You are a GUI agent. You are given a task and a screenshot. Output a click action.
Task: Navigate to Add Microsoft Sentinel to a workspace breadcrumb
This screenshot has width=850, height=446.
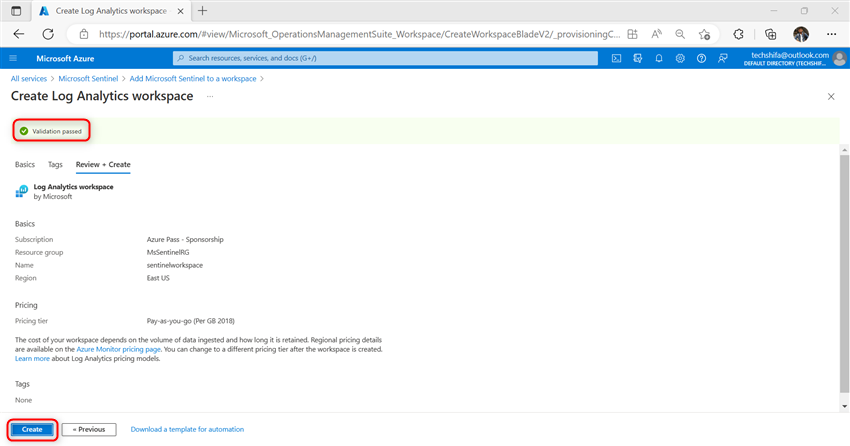coord(193,79)
